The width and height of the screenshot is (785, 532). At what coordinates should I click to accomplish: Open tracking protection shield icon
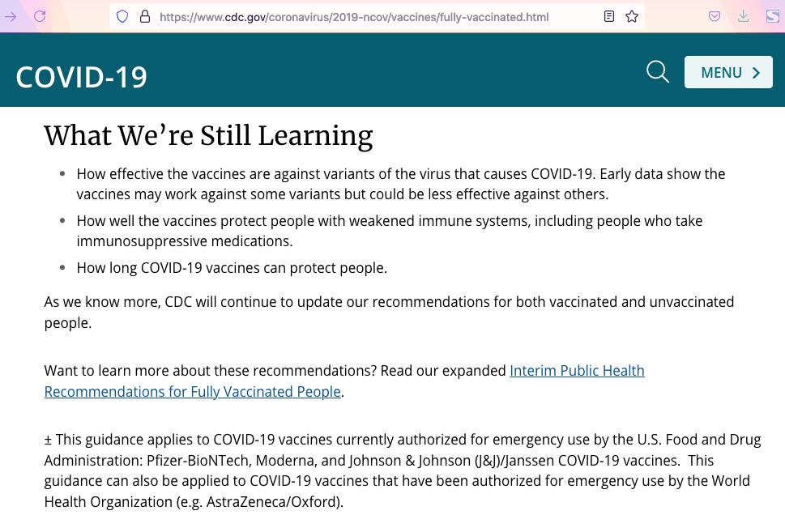coord(122,16)
